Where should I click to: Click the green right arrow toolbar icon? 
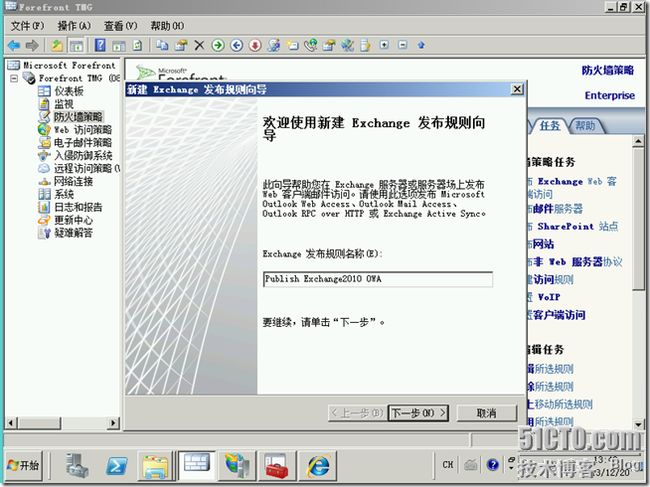(218, 45)
